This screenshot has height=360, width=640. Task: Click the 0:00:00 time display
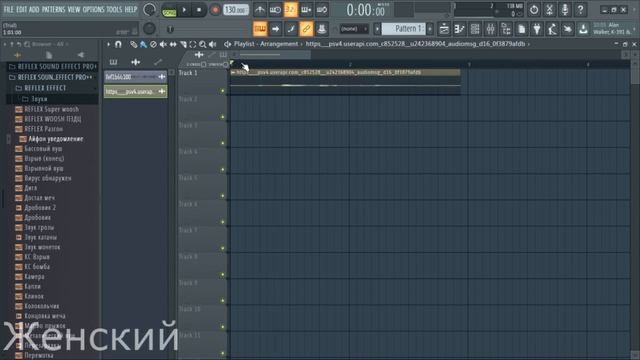[366, 10]
